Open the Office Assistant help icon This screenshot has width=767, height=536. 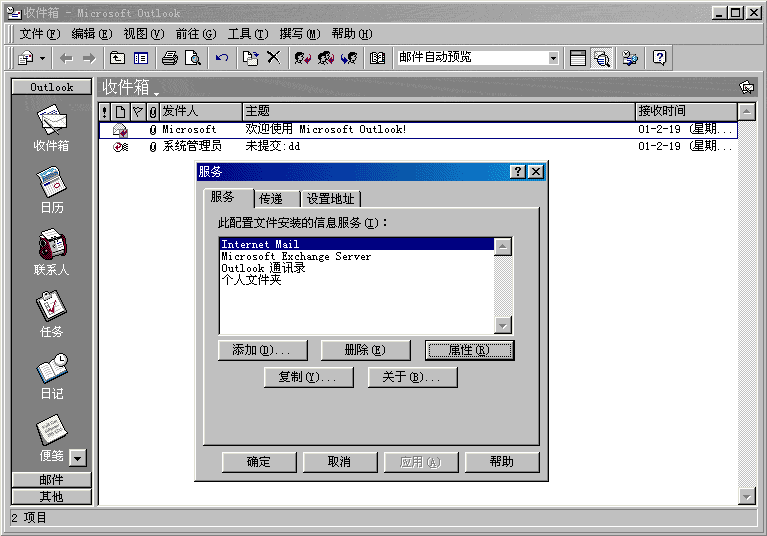pos(659,58)
